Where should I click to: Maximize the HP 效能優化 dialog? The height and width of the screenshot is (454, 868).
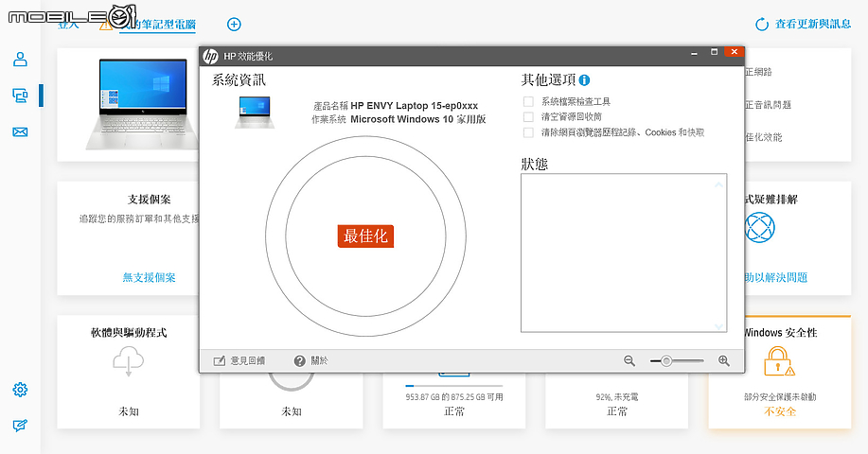[x=714, y=52]
